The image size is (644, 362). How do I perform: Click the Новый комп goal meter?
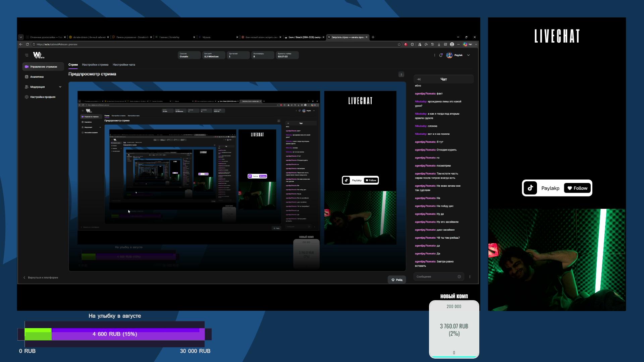pyautogui.click(x=454, y=329)
